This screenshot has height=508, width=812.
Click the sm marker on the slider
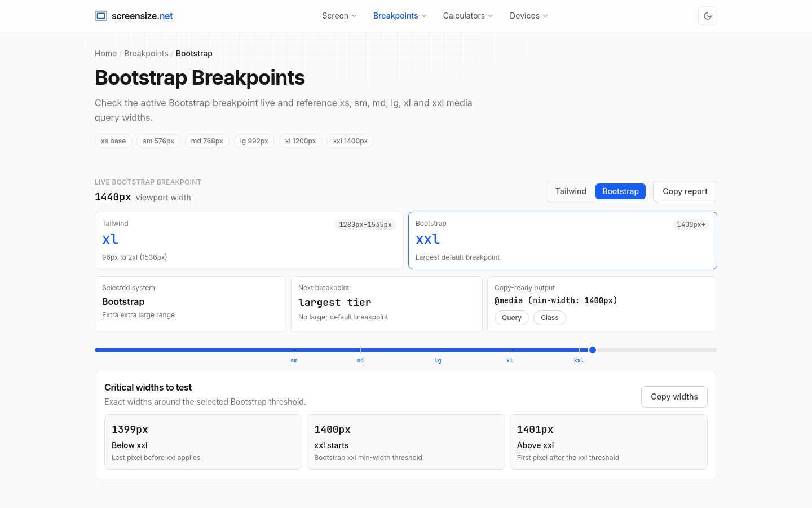pos(294,360)
